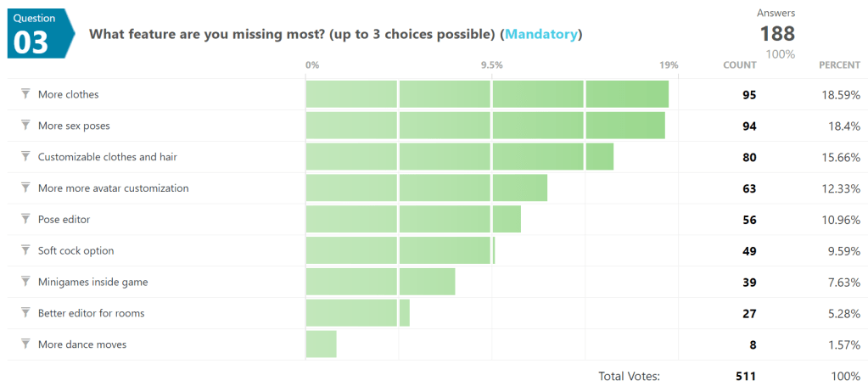The height and width of the screenshot is (392, 868).
Task: Click filter icon next to Soft cock option
Action: tap(25, 250)
